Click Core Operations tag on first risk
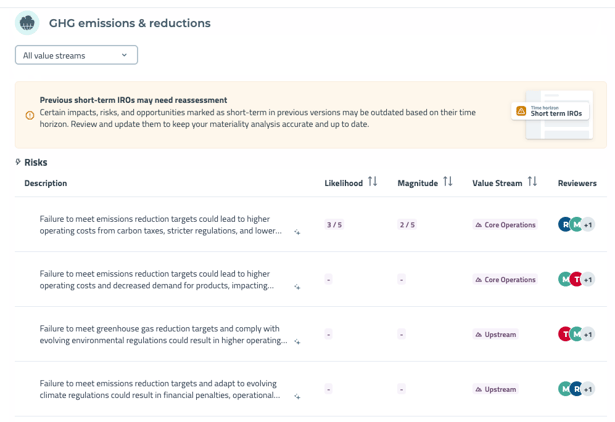 click(x=505, y=225)
